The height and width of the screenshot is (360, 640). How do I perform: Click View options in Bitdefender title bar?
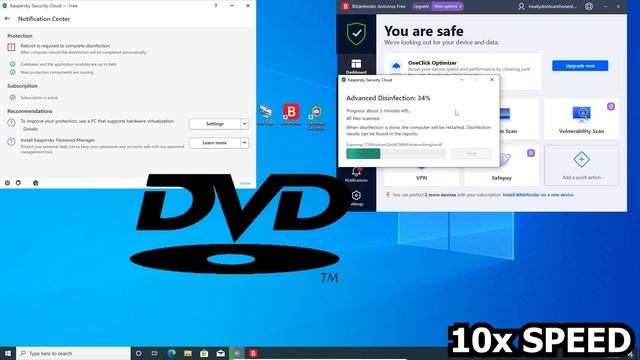point(447,7)
